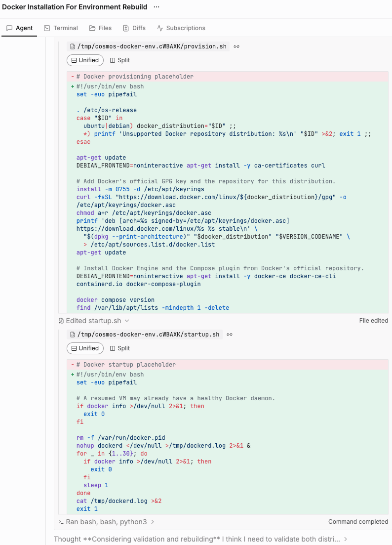Screen dimensions: 392x545
Task: Click the 'rm -f /var/run/docker.pid' line
Action: (x=121, y=438)
